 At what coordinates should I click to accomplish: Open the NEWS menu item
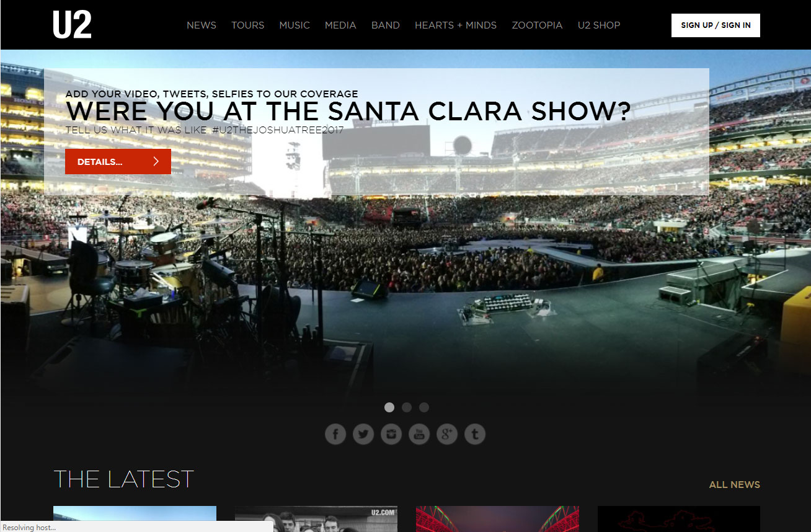pyautogui.click(x=202, y=25)
